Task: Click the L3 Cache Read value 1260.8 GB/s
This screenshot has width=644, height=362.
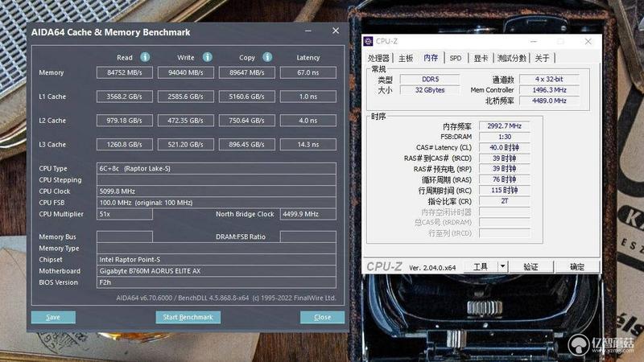Action: click(125, 145)
